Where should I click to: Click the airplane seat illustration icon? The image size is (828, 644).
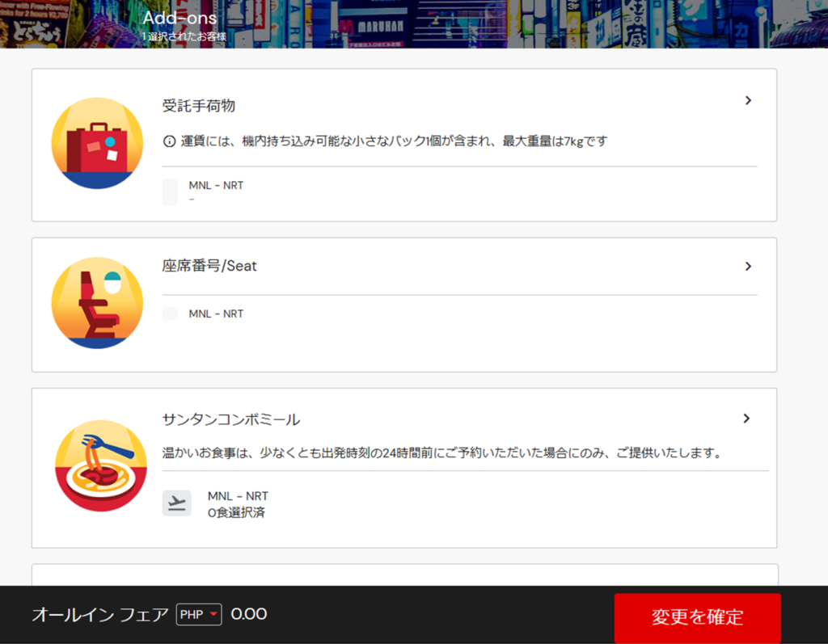(x=97, y=303)
